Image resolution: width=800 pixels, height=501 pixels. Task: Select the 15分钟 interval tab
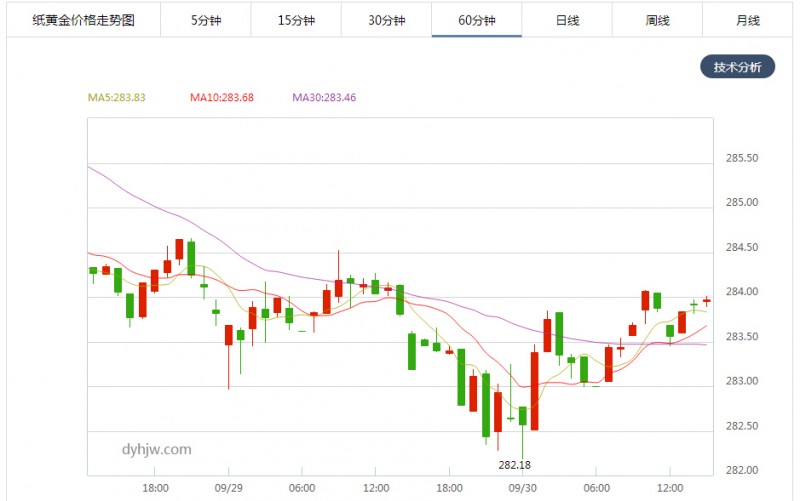pyautogui.click(x=295, y=20)
